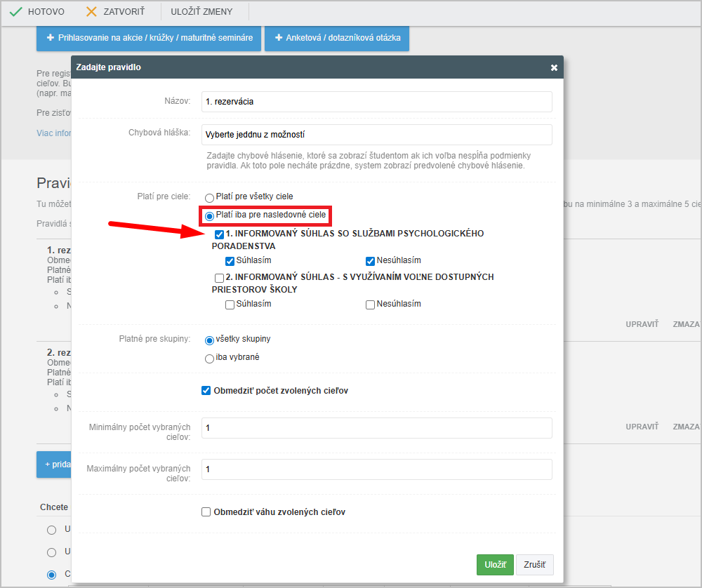The image size is (702, 588).
Task: Click the Názov input field
Action: [376, 102]
